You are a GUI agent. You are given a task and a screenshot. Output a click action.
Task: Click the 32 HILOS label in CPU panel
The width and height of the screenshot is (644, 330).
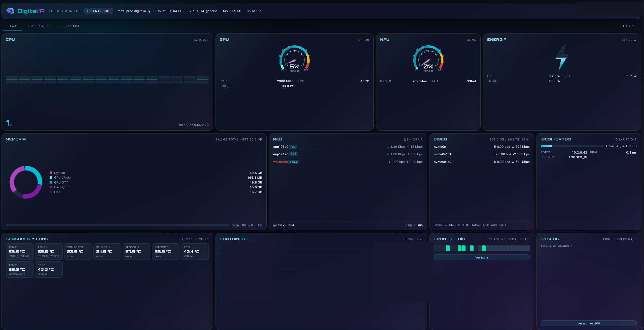pos(201,40)
